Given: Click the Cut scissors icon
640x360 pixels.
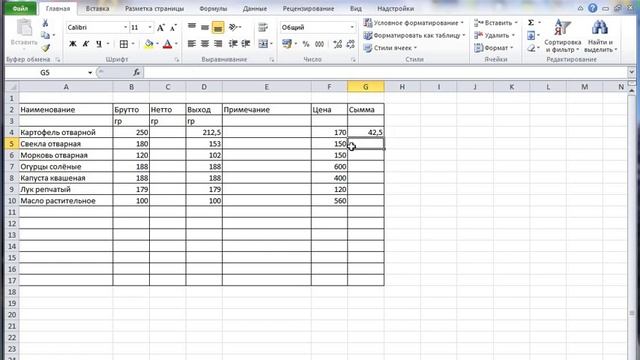Looking at the screenshot, I should [45, 23].
